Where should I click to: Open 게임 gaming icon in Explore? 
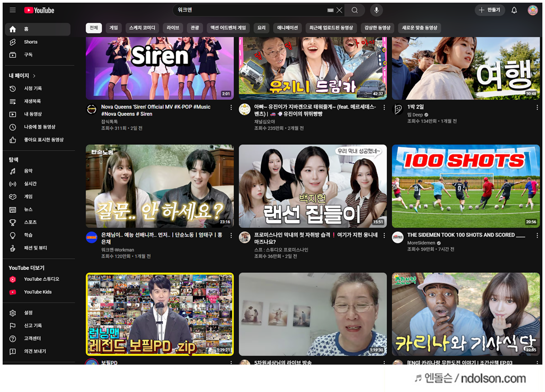(x=13, y=197)
